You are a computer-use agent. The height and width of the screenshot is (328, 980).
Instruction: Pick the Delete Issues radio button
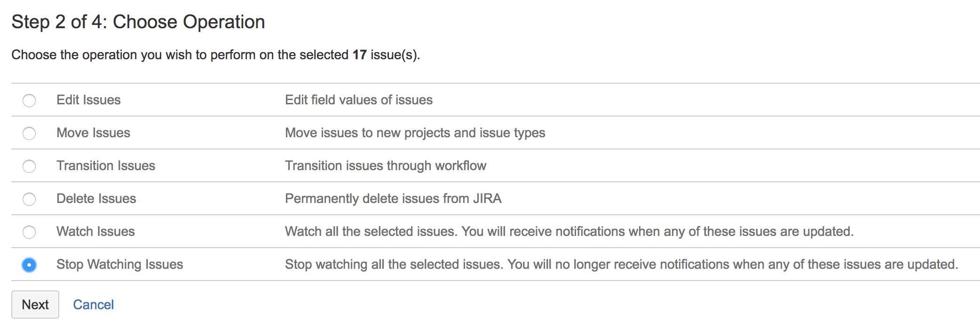(x=29, y=199)
